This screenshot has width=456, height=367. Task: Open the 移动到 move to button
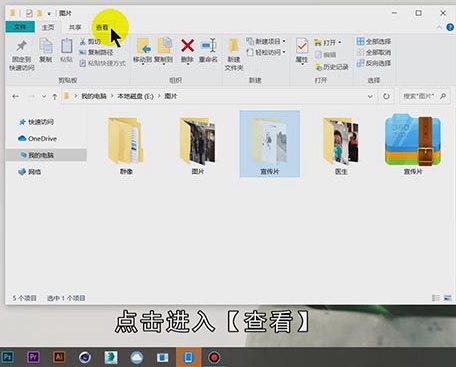[143, 51]
